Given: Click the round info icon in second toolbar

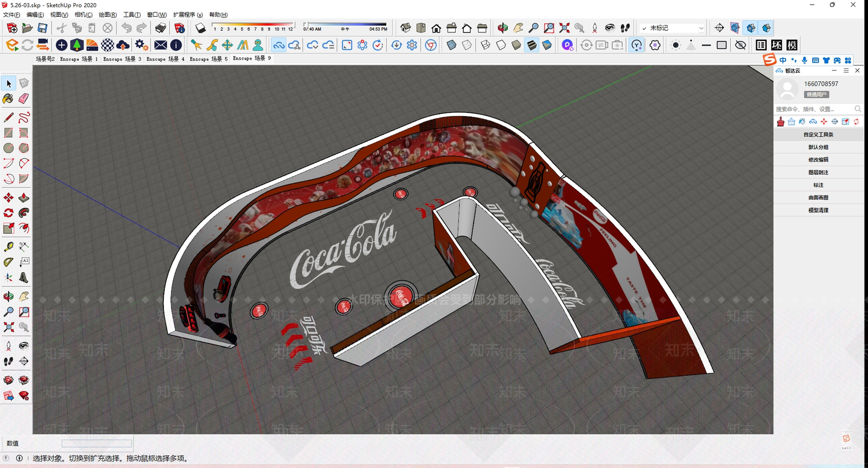Looking at the screenshot, I should (176, 45).
